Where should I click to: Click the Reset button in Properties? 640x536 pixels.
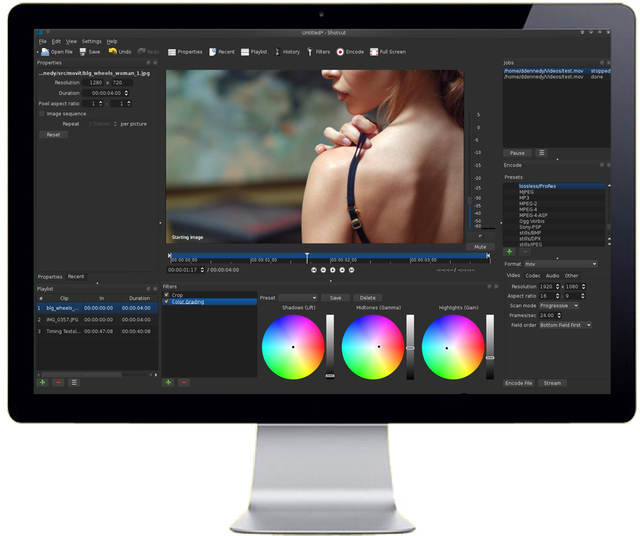point(53,135)
